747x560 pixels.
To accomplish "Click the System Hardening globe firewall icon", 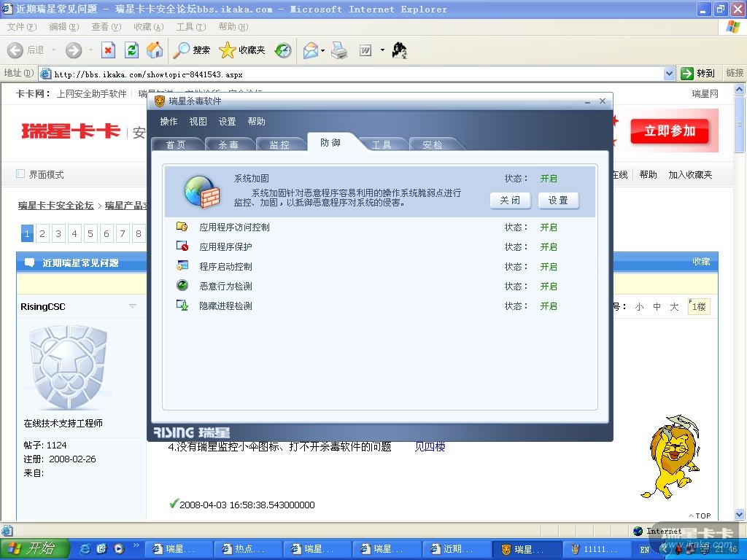I will 202,191.
